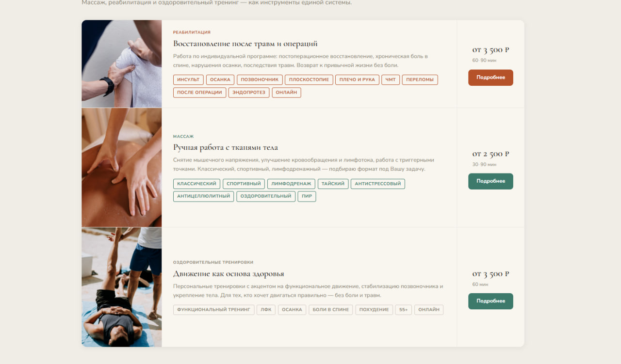621x364 pixels.
Task: Select the 55+ tag
Action: 404,310
